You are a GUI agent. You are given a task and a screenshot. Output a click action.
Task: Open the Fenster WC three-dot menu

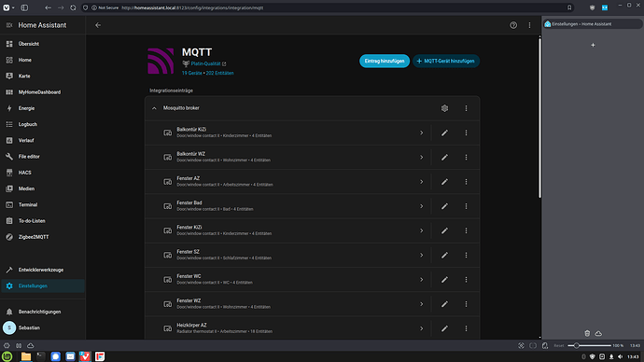pyautogui.click(x=466, y=280)
